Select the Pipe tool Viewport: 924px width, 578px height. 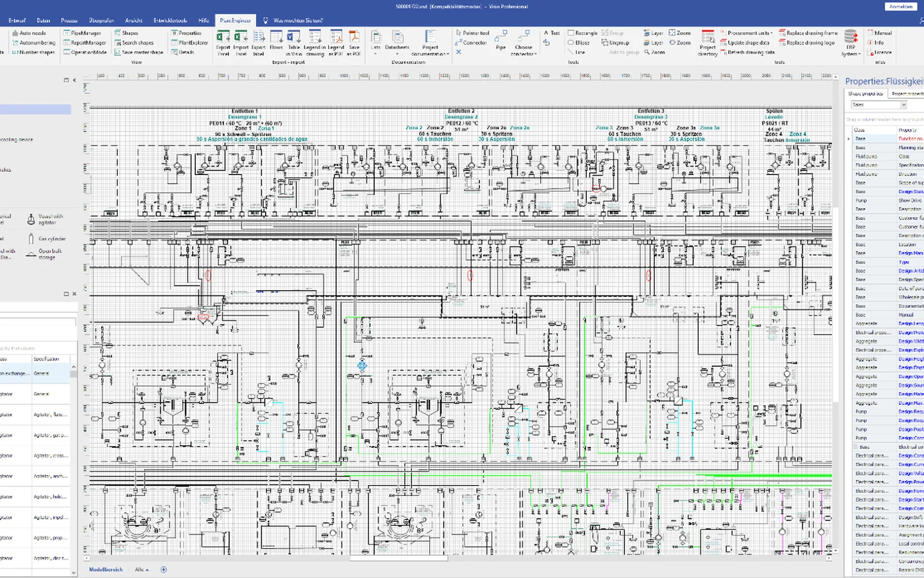pos(501,40)
